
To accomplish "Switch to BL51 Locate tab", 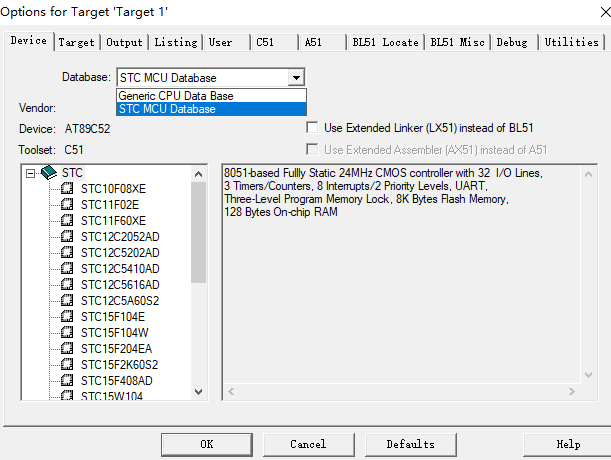I will pyautogui.click(x=385, y=42).
